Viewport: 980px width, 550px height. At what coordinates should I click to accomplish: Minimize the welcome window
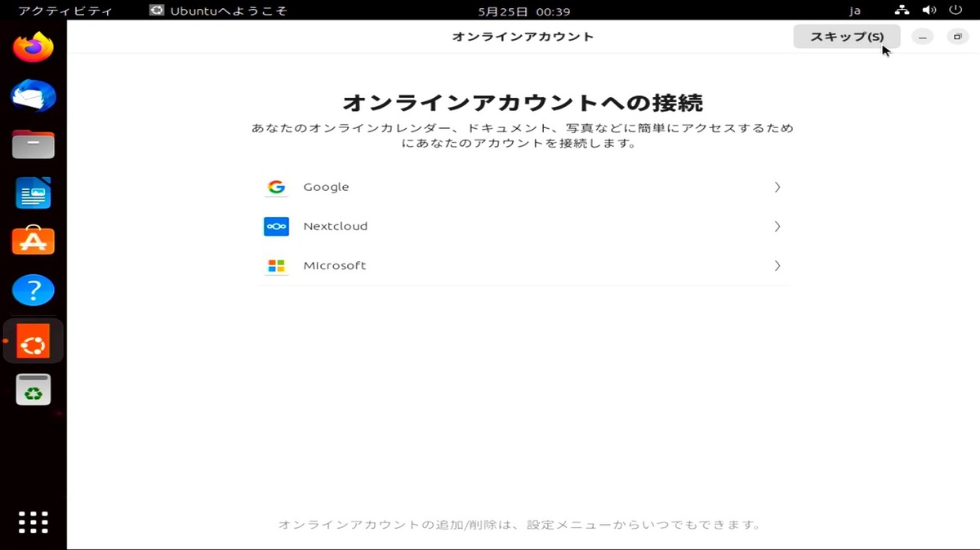tap(923, 37)
